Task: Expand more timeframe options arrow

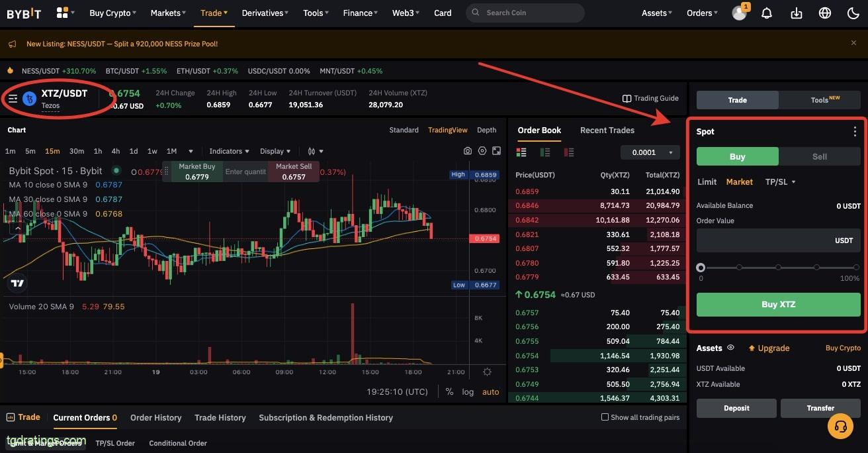Action: pyautogui.click(x=191, y=151)
